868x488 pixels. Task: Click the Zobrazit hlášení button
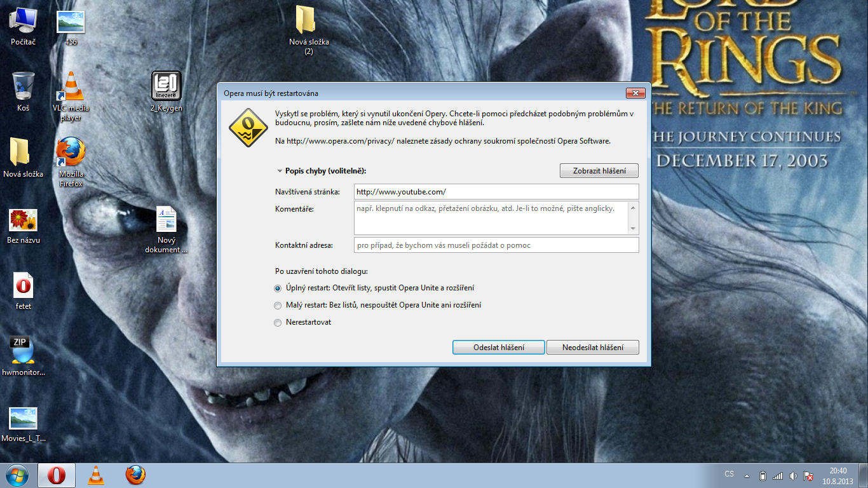pyautogui.click(x=599, y=171)
